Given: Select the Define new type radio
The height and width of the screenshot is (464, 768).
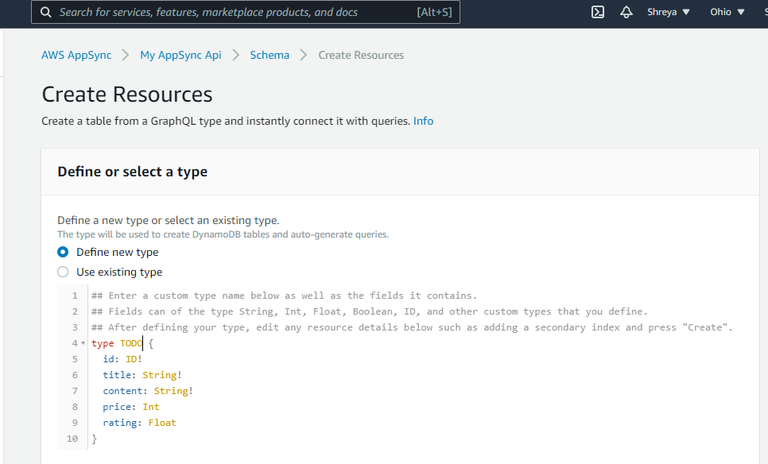Looking at the screenshot, I should (x=63, y=252).
